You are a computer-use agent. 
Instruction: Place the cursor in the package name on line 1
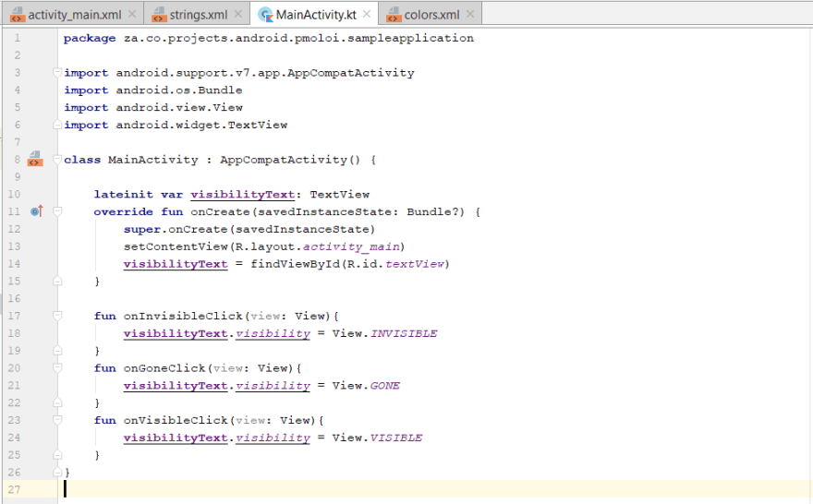298,38
